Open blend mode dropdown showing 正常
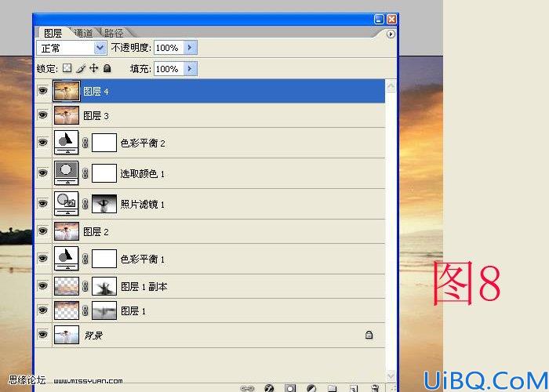Image resolution: width=549 pixels, height=392 pixels. 71,48
